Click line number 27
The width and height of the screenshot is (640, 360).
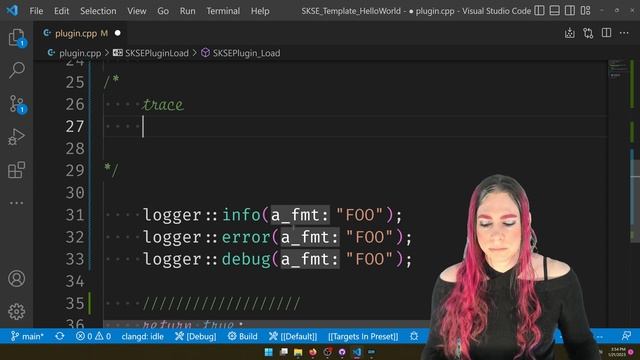click(x=75, y=127)
